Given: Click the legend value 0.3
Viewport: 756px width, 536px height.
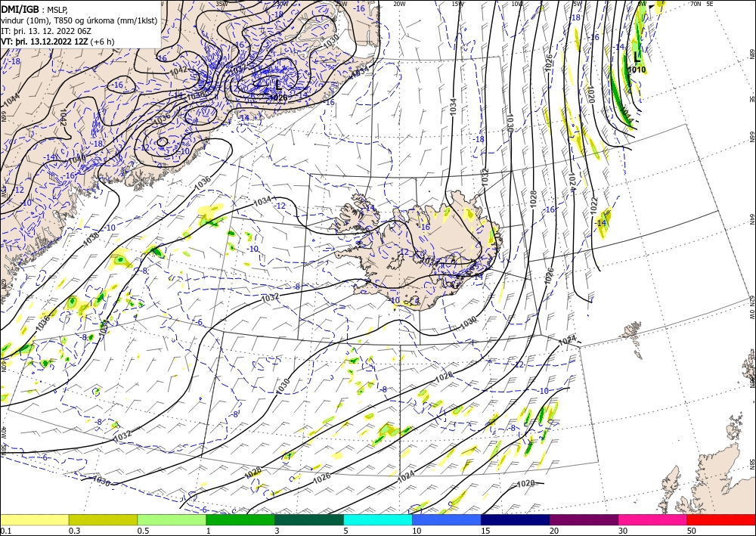Looking at the screenshot, I should tap(74, 531).
